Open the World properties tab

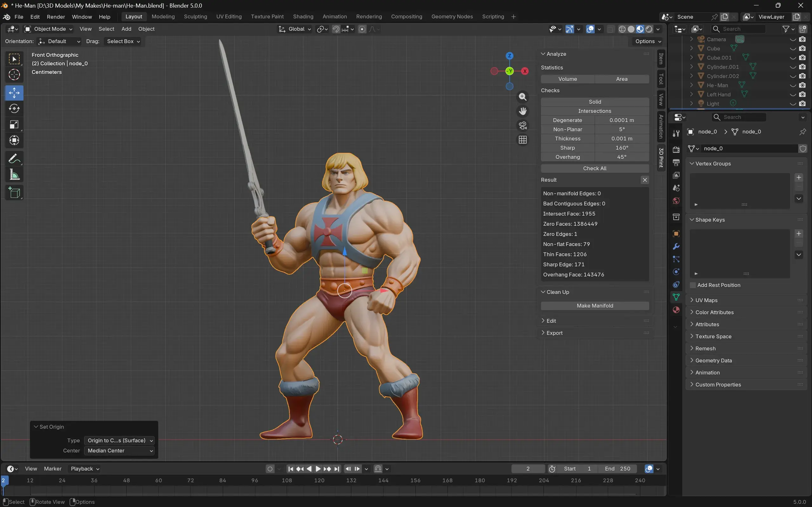tap(676, 200)
